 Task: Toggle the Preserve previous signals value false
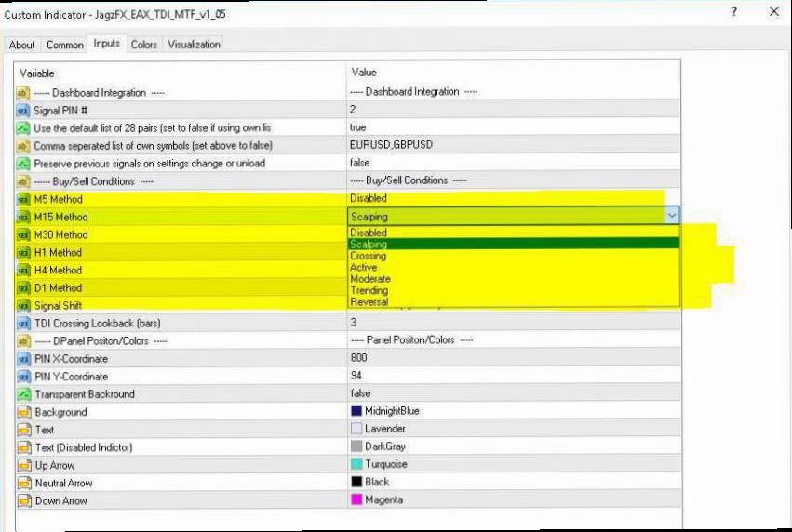click(x=359, y=163)
